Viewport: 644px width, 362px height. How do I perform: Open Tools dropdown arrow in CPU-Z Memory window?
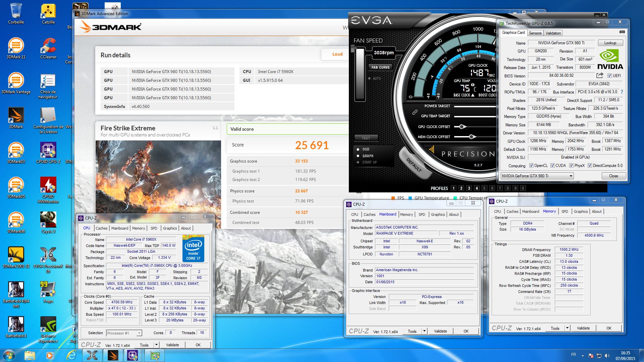[x=567, y=328]
